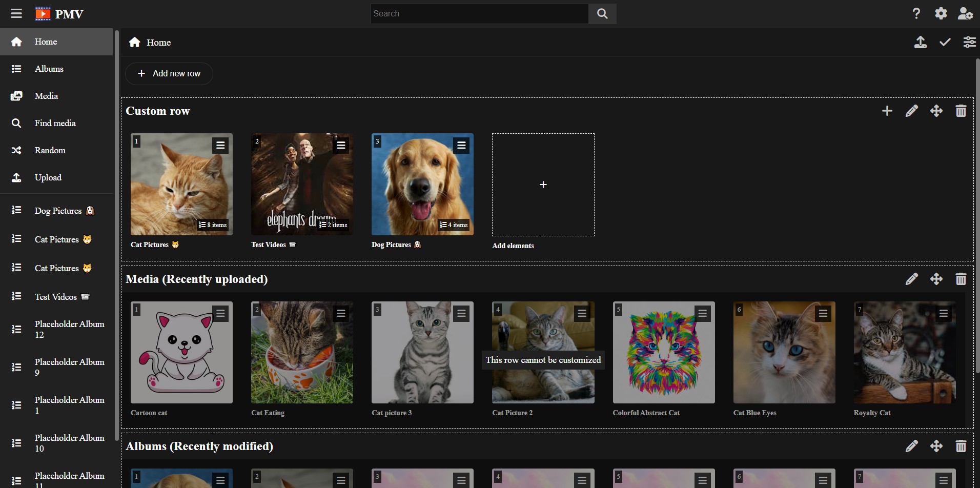
Task: Click move icon of Media row
Action: click(936, 279)
